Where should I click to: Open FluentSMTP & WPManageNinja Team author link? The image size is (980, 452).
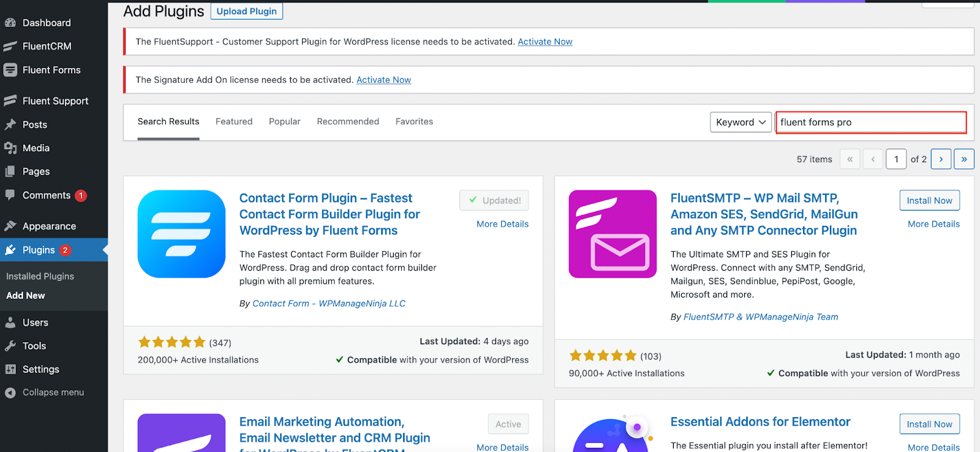[761, 317]
